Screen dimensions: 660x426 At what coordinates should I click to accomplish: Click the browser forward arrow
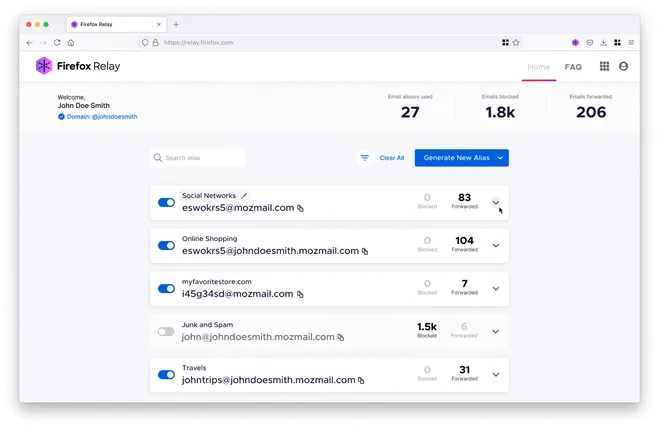(43, 43)
